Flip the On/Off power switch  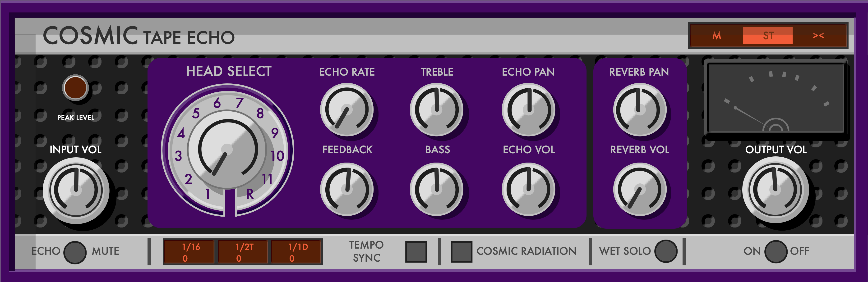[776, 251]
